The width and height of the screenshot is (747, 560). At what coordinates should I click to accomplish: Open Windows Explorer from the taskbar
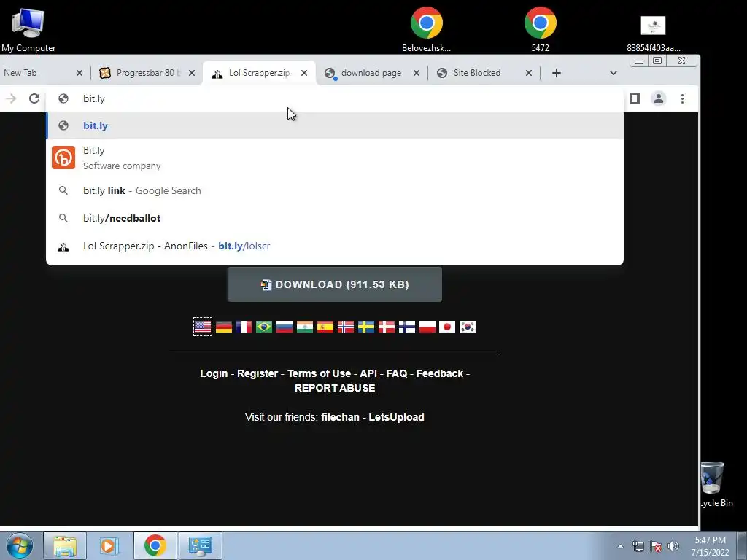pos(65,545)
